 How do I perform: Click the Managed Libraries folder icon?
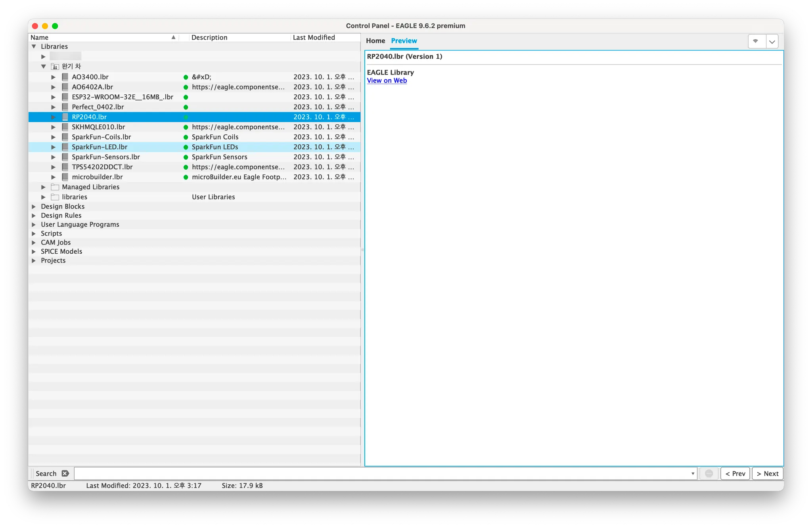pyautogui.click(x=55, y=187)
